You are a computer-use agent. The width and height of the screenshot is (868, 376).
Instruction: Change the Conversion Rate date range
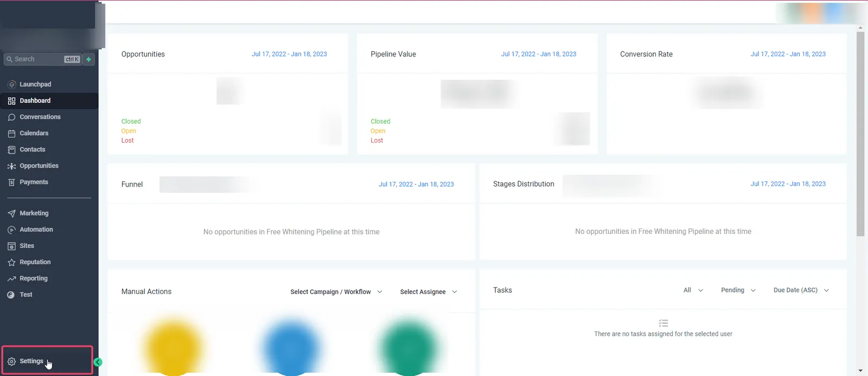788,54
